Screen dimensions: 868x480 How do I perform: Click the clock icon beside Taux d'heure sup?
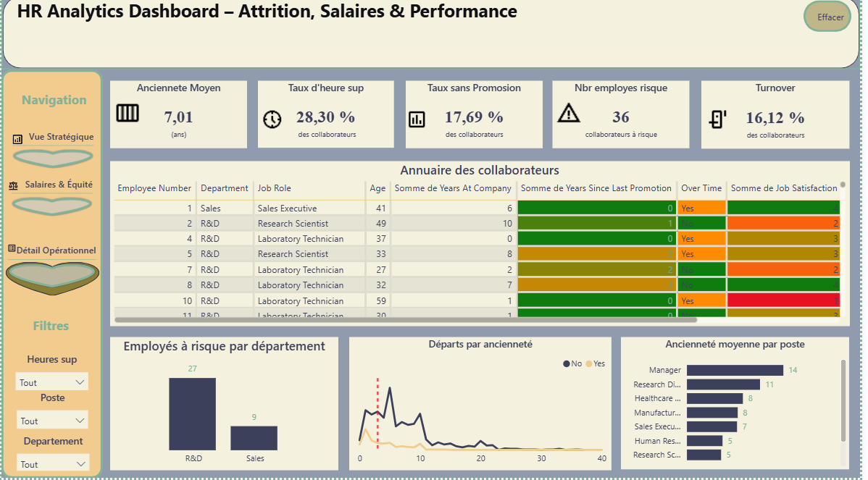tap(272, 119)
